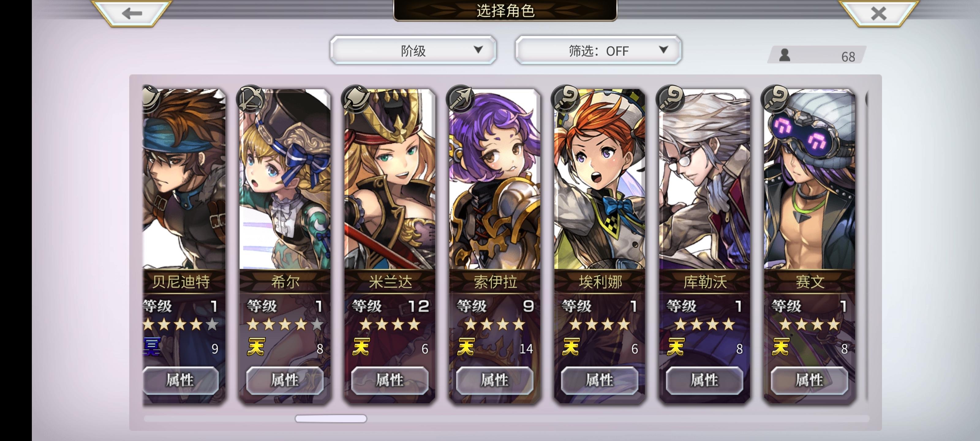This screenshot has height=441, width=980.
Task: Close the character selection screen
Action: pyautogui.click(x=878, y=13)
